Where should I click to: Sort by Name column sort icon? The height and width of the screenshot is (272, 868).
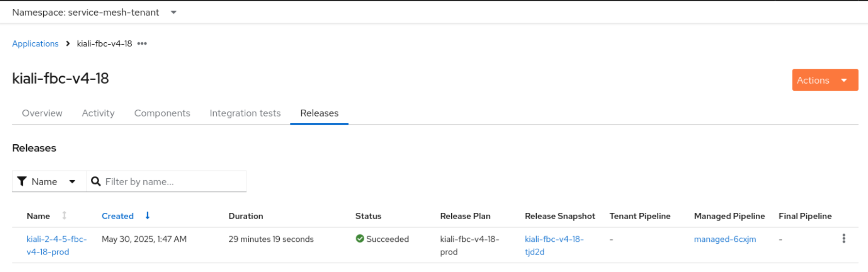64,216
